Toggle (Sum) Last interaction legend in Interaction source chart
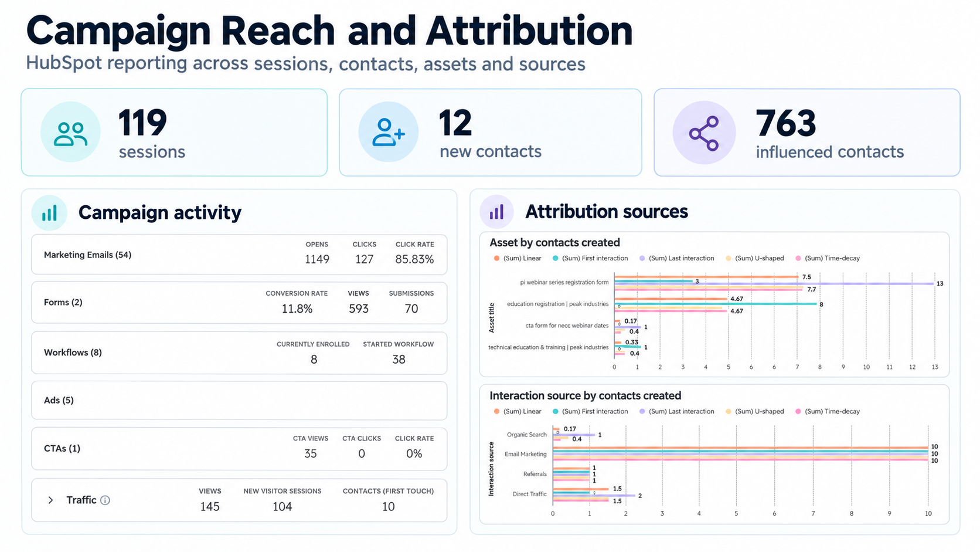The image size is (980, 552). point(677,411)
